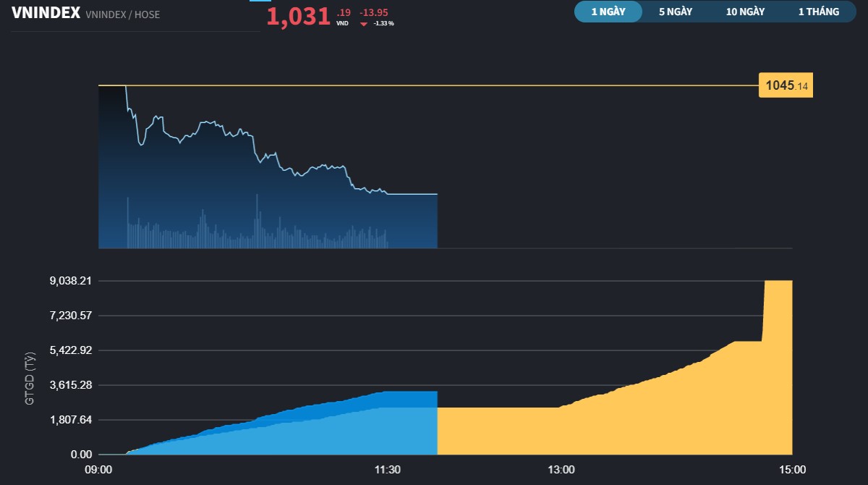
Task: Click the -13.95 point change value
Action: coord(374,12)
